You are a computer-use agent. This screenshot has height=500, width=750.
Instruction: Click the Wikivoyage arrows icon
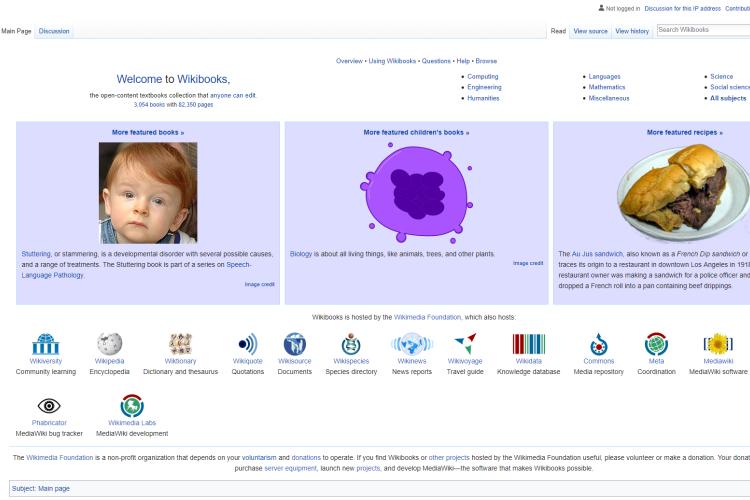click(465, 344)
